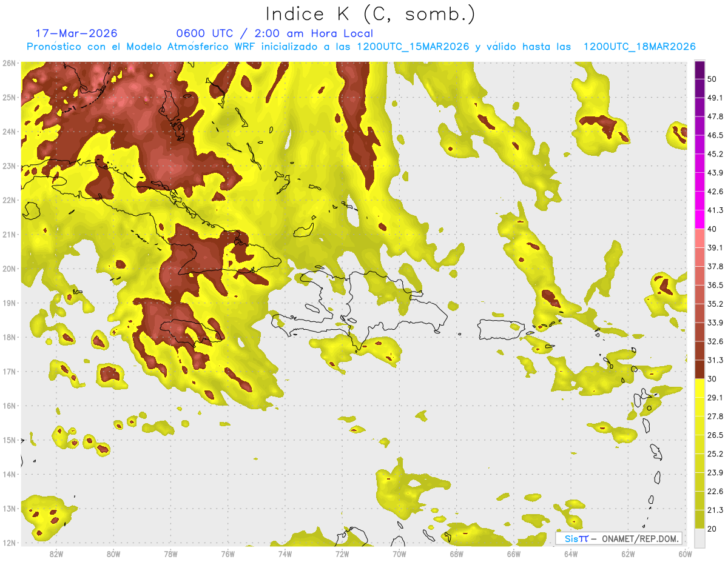Select the date label '17-Mar-2026'
728x562 pixels.
point(76,33)
